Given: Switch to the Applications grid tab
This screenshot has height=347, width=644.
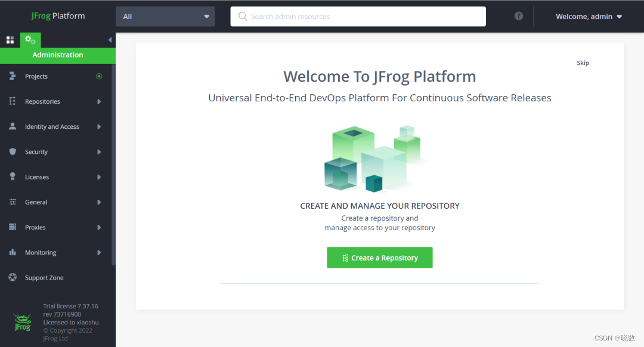Looking at the screenshot, I should [x=10, y=39].
